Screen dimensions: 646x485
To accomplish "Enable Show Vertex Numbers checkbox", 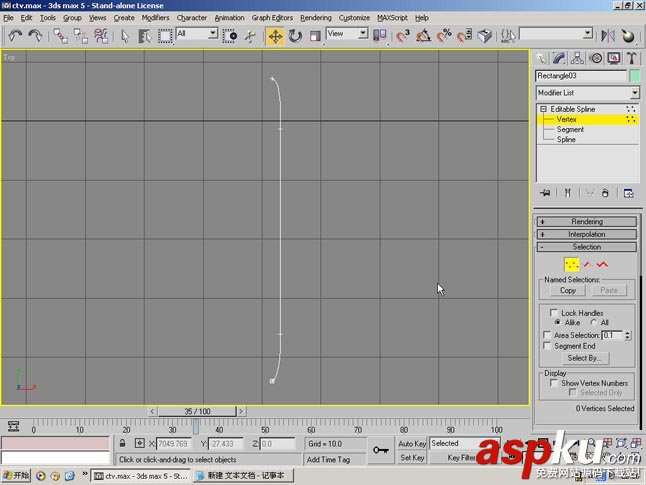I will [554, 383].
